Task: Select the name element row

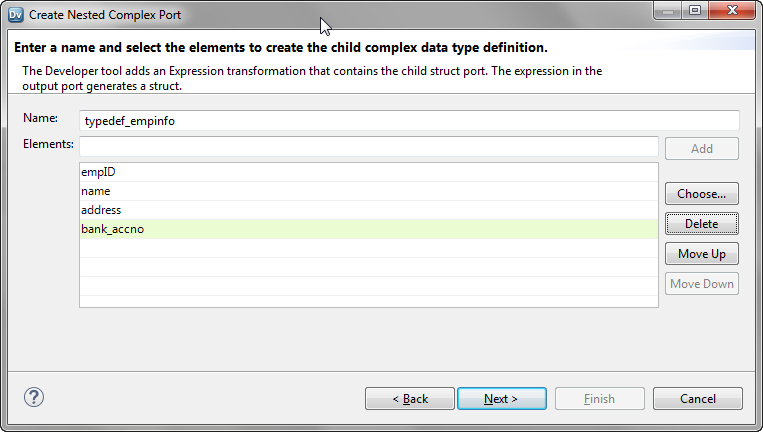Action: (x=368, y=191)
